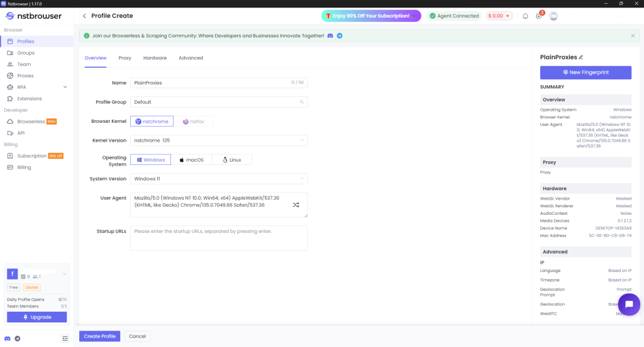The height and width of the screenshot is (347, 644).
Task: Click the Owner tag
Action: 31,287
